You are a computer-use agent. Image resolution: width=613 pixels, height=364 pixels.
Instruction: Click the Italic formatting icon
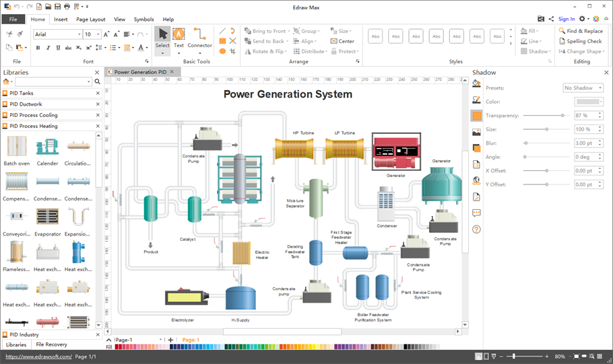(48, 48)
